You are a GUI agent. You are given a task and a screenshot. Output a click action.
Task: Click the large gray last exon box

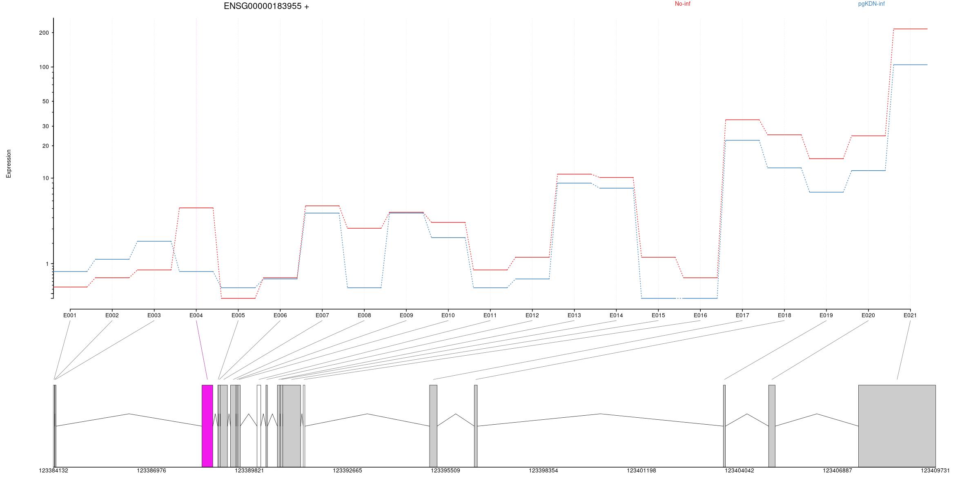pyautogui.click(x=897, y=426)
